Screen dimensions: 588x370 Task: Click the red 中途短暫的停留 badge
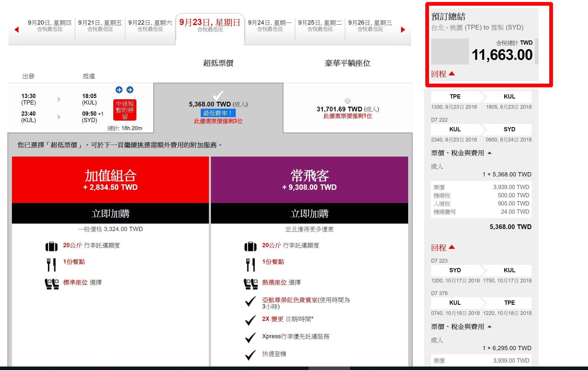pyautogui.click(x=125, y=110)
